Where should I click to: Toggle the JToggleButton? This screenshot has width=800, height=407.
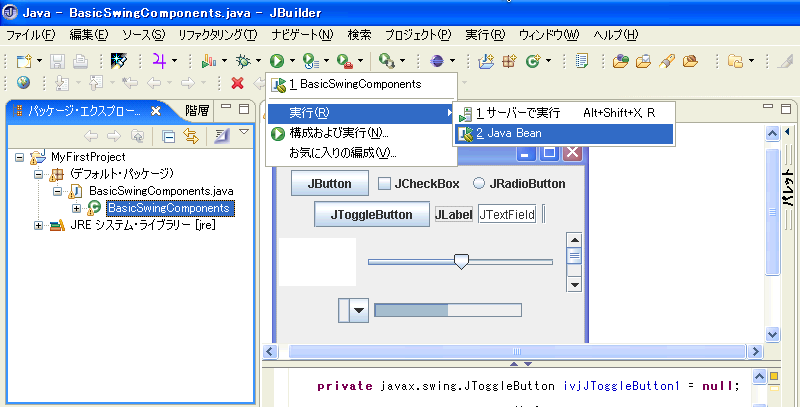[x=364, y=214]
